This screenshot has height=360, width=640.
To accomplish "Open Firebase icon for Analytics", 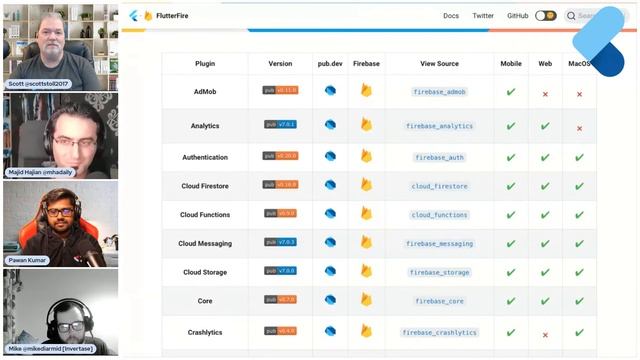I will (366, 124).
